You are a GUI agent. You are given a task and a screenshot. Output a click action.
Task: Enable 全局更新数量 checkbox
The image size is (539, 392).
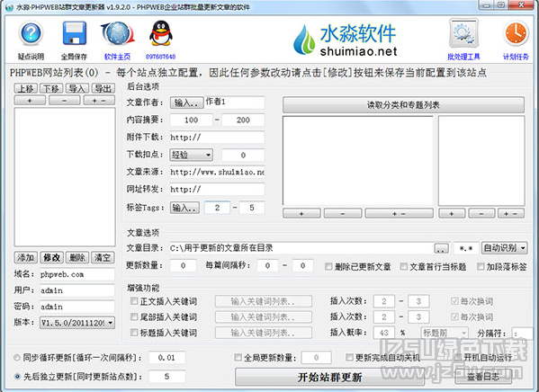click(x=238, y=357)
